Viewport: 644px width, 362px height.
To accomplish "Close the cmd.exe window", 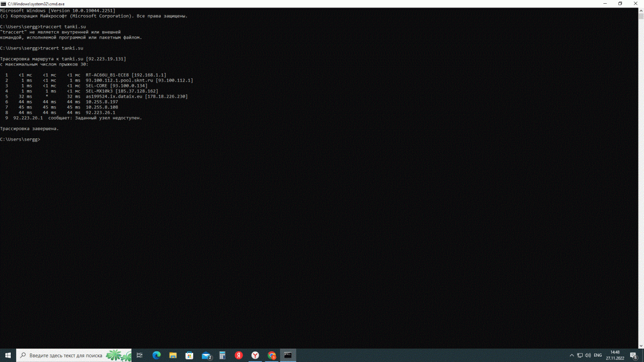I will coord(636,3).
